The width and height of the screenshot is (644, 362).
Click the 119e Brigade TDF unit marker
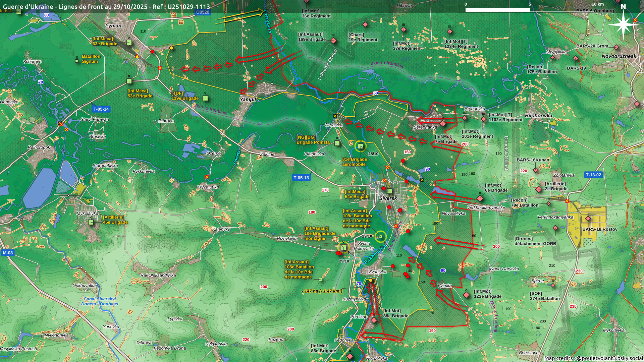pos(205,98)
